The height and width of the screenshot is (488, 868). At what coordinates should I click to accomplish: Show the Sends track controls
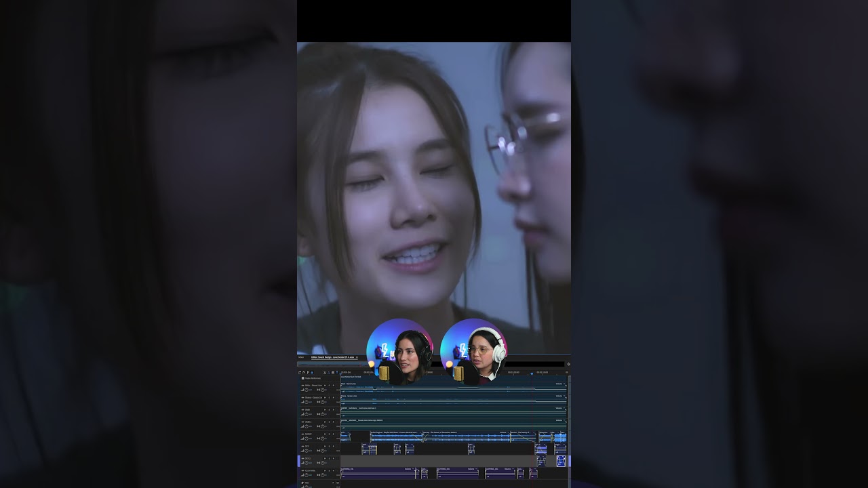pyautogui.click(x=307, y=372)
